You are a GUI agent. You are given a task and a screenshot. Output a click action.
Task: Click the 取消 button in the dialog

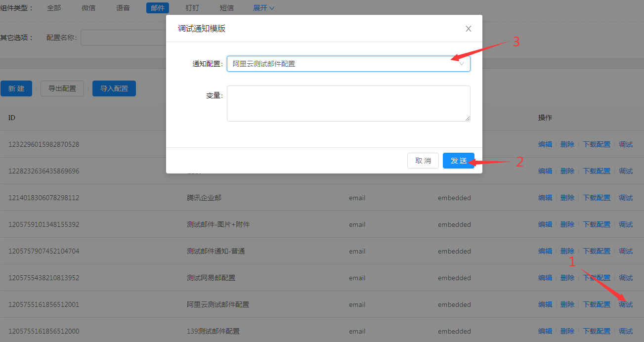(x=423, y=161)
